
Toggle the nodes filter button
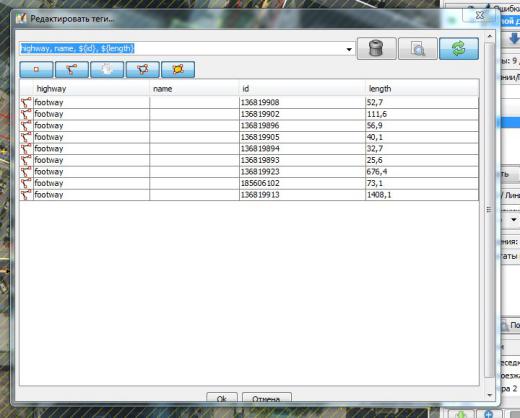36,69
